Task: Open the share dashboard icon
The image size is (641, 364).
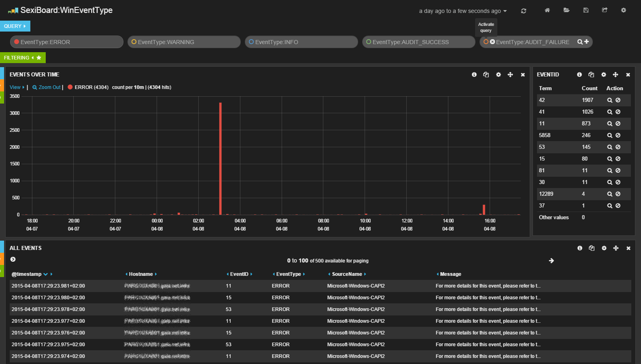Action: (x=605, y=10)
